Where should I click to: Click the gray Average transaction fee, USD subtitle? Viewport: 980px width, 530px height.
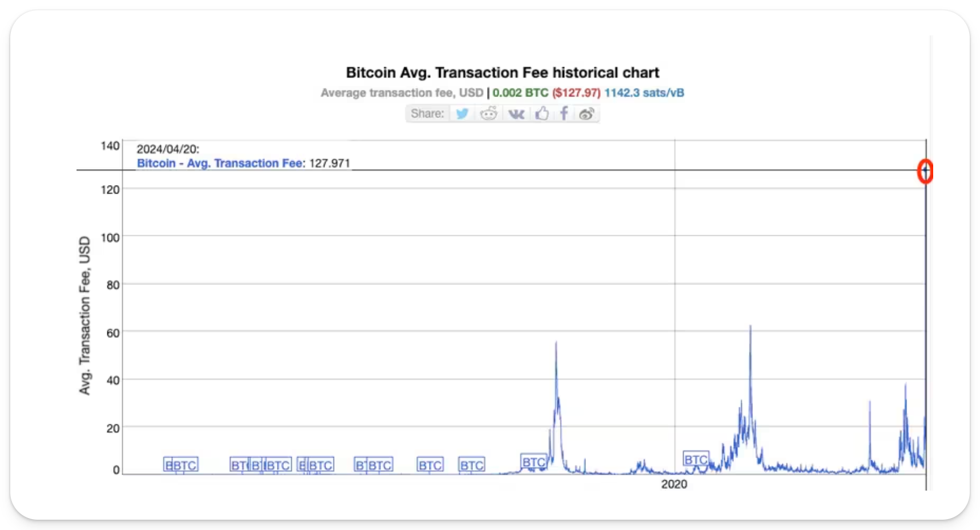(x=401, y=93)
